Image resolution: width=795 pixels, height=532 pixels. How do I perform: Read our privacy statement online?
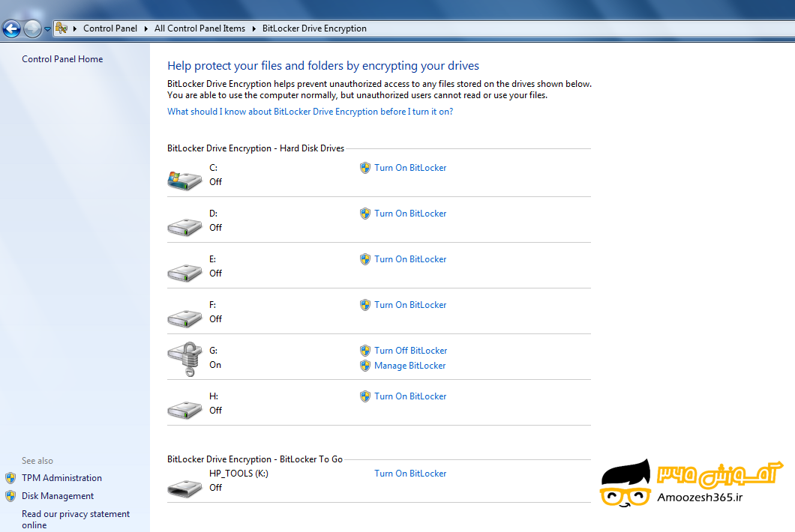coord(76,519)
